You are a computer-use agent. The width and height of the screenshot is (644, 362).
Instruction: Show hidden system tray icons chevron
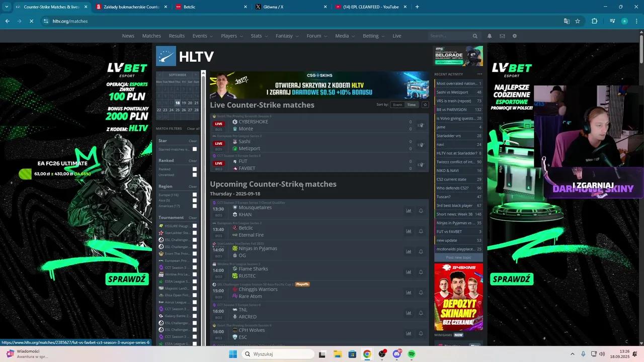(573, 354)
